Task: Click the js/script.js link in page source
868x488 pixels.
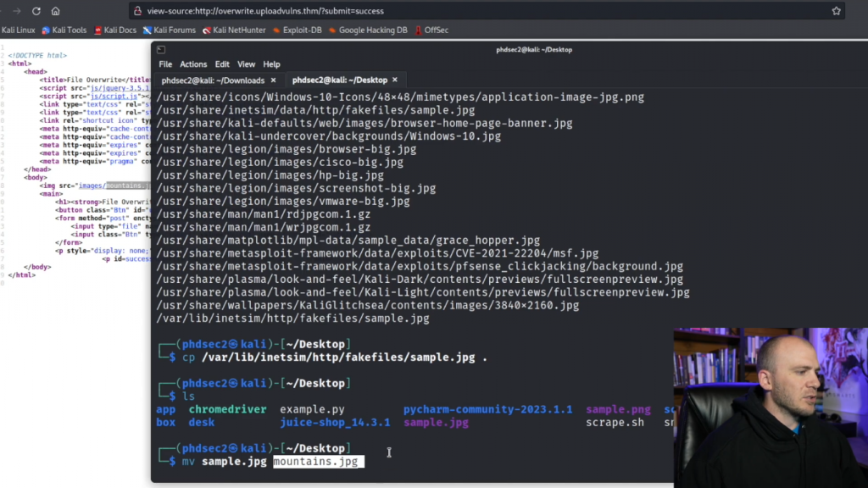Action: tap(114, 96)
